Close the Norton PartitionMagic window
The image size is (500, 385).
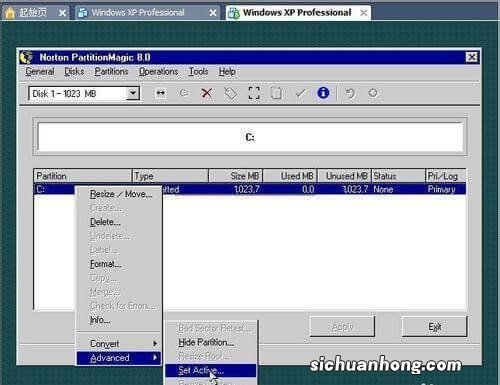pyautogui.click(x=472, y=57)
